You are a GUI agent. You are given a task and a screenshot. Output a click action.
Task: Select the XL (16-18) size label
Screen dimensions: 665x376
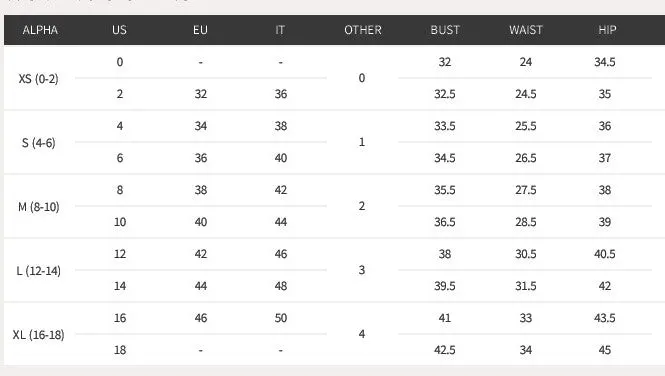coord(39,335)
